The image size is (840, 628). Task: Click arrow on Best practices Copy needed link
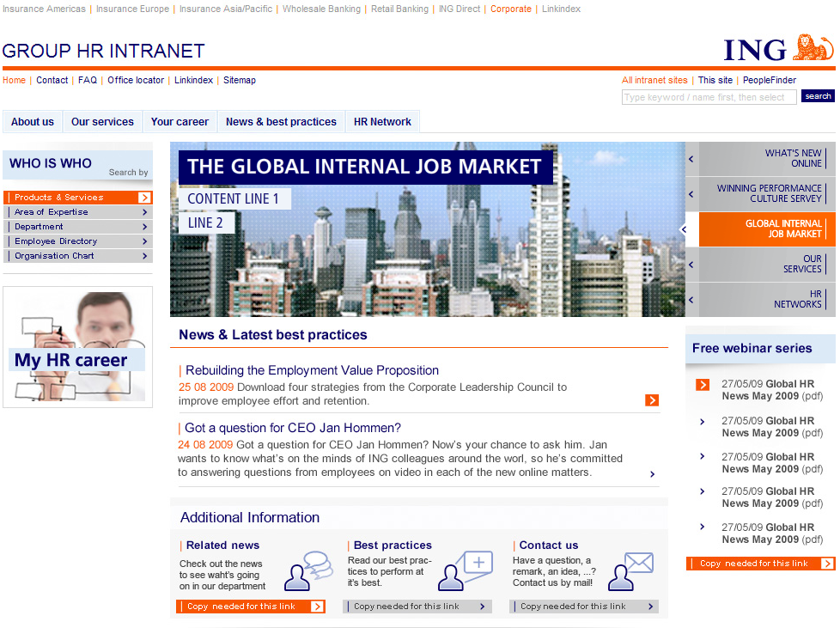coord(482,607)
